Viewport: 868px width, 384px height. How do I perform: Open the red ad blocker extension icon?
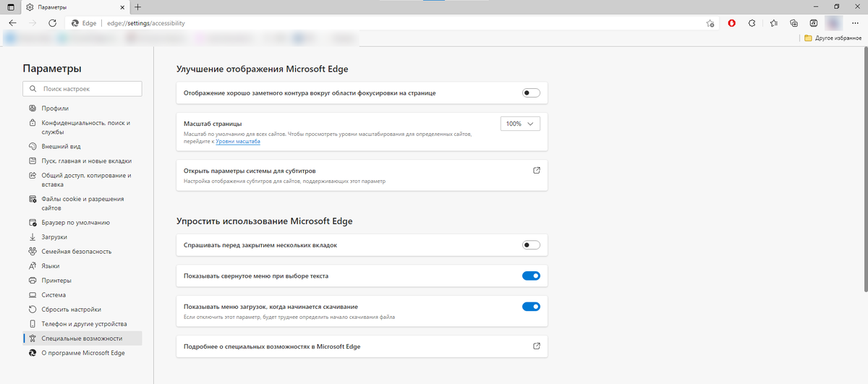[x=732, y=23]
